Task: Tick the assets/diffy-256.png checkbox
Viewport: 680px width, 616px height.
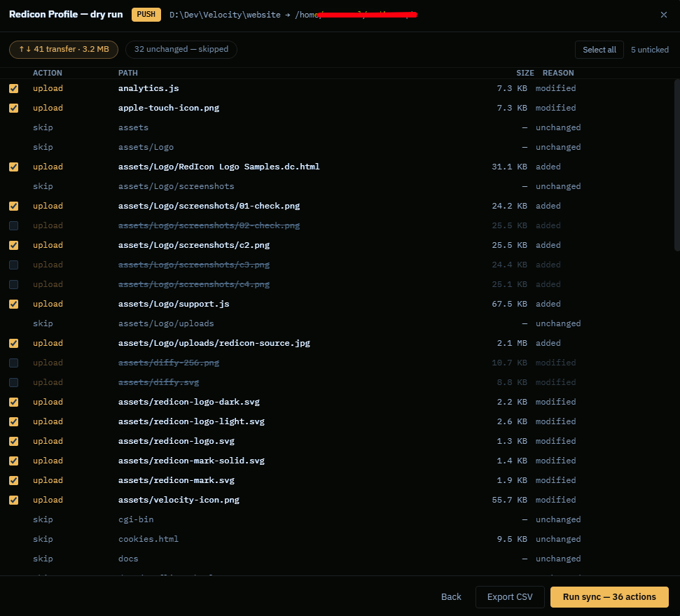Action: coord(14,363)
